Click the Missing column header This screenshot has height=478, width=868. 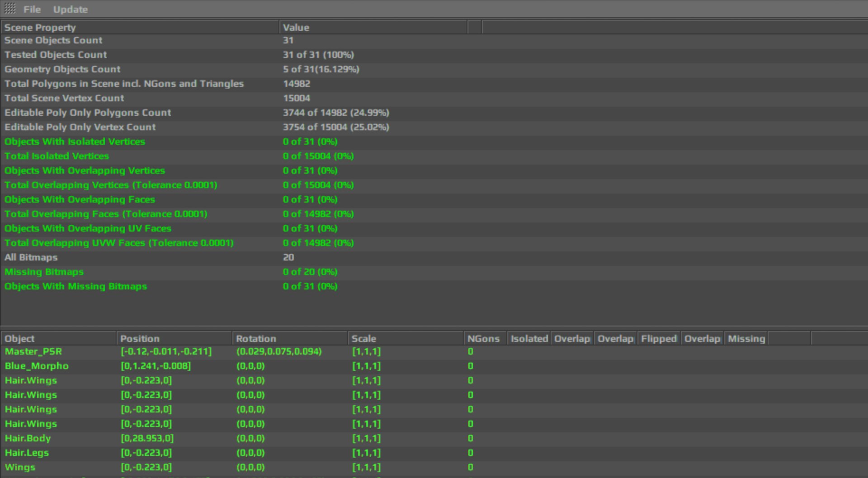tap(746, 339)
